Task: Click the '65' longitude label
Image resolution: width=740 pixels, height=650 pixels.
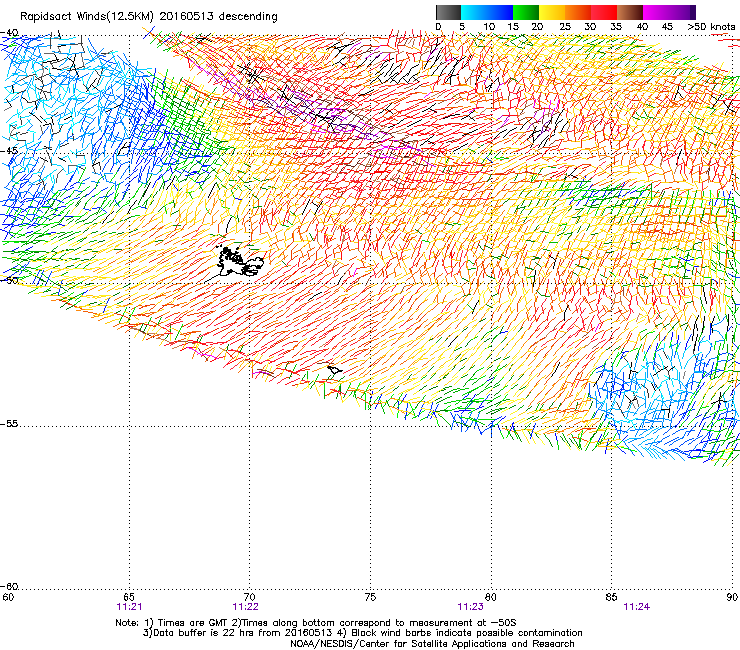Action: click(129, 597)
